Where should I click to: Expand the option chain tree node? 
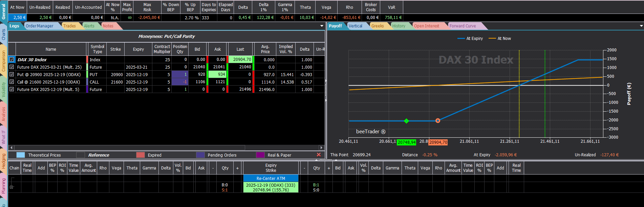pyautogui.click(x=12, y=187)
